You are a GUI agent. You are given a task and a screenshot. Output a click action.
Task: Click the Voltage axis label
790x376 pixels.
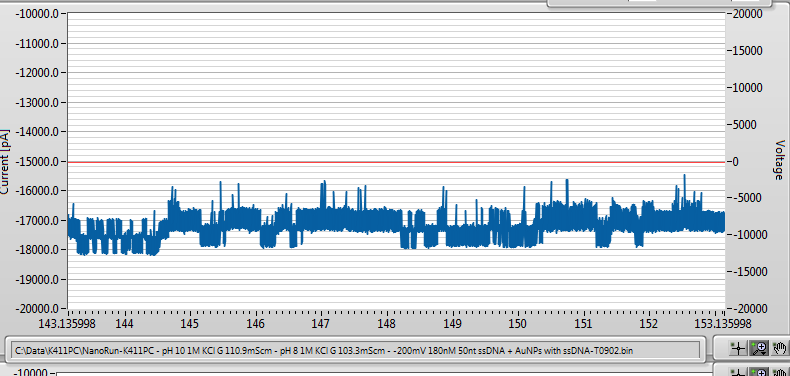[779, 160]
